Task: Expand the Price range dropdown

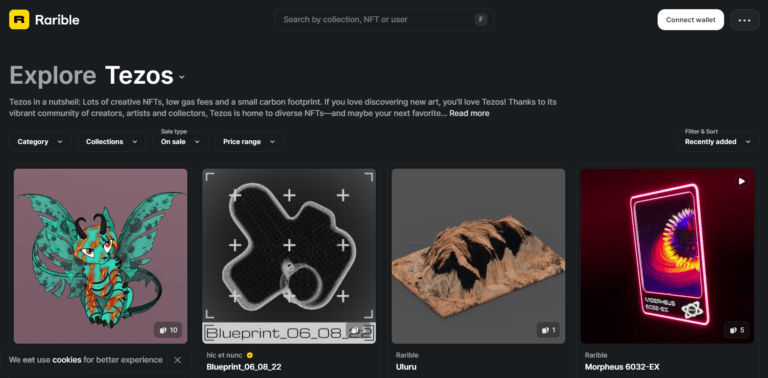Action: coord(249,142)
